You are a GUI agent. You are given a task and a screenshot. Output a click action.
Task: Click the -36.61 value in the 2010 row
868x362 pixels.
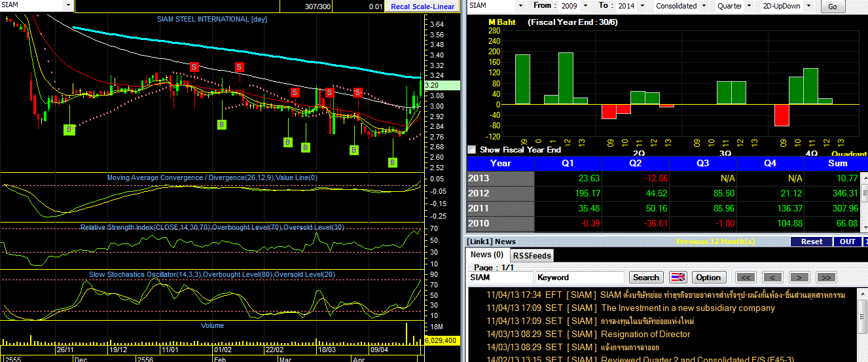pos(655,224)
